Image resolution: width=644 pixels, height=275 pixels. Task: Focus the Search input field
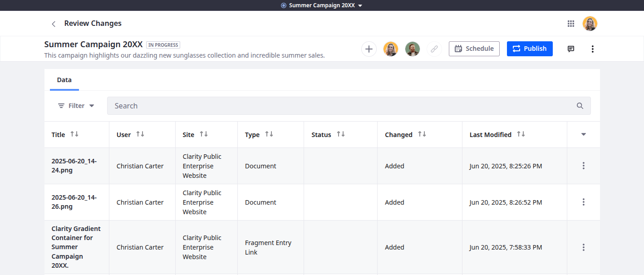pos(340,106)
